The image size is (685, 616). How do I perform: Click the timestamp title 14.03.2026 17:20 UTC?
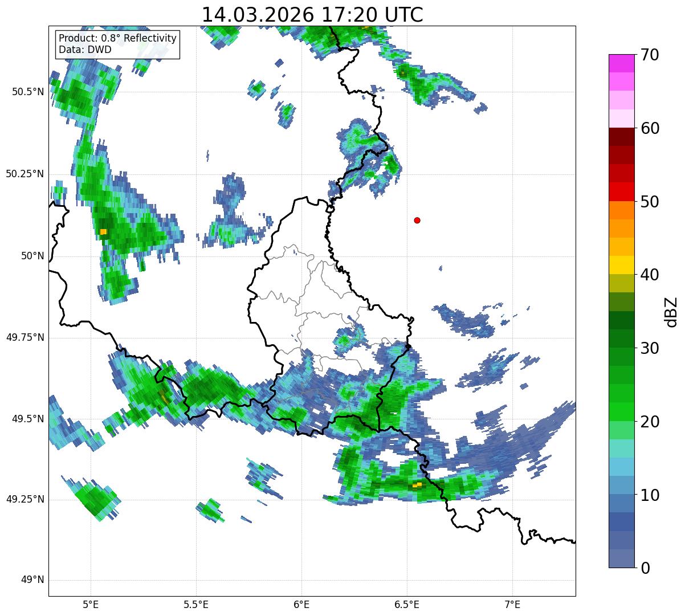pos(312,14)
